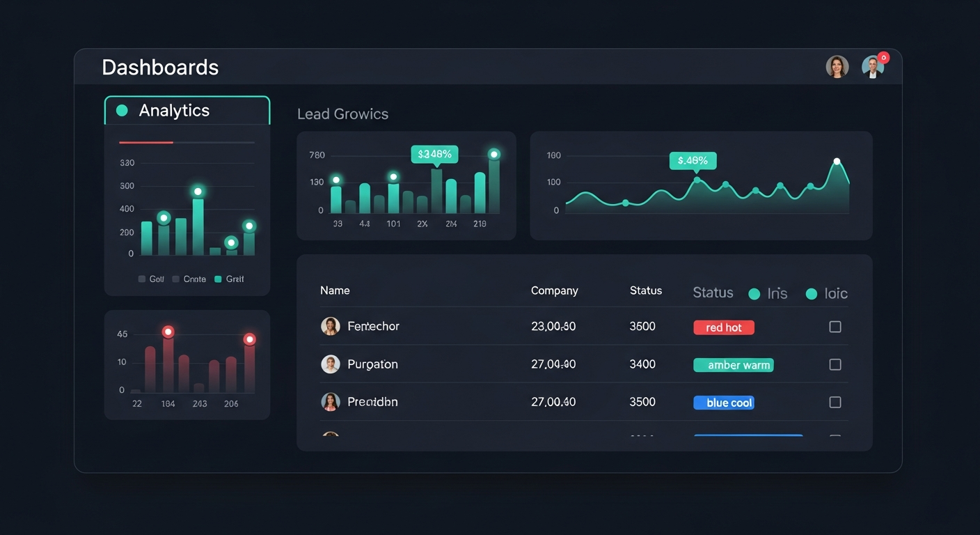Toggle the Iris legend dot filter

[x=754, y=294]
